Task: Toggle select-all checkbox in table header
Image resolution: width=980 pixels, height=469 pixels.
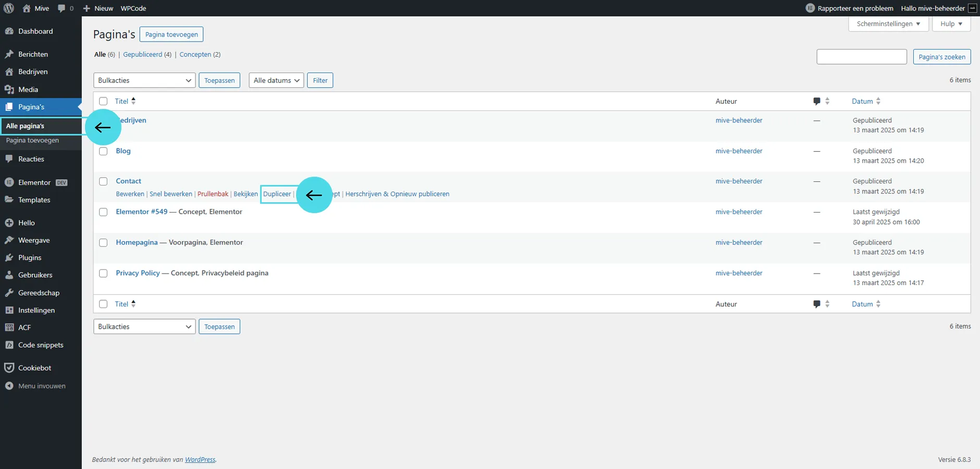Action: [103, 101]
